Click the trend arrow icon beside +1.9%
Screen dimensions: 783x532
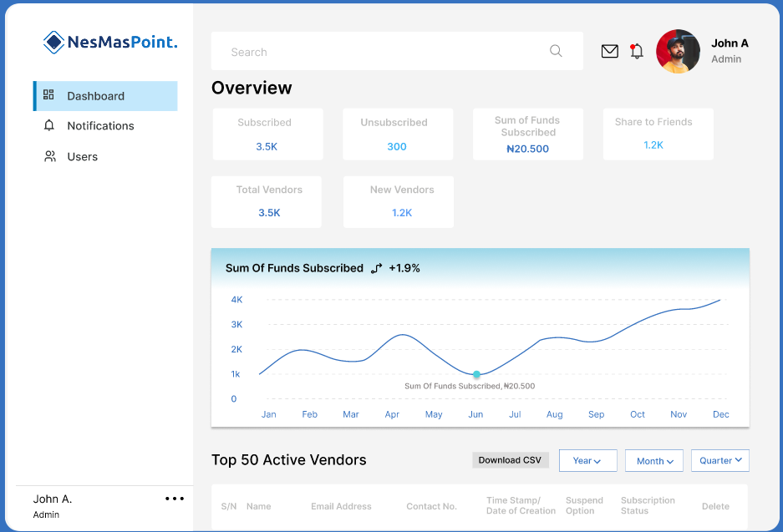[376, 268]
